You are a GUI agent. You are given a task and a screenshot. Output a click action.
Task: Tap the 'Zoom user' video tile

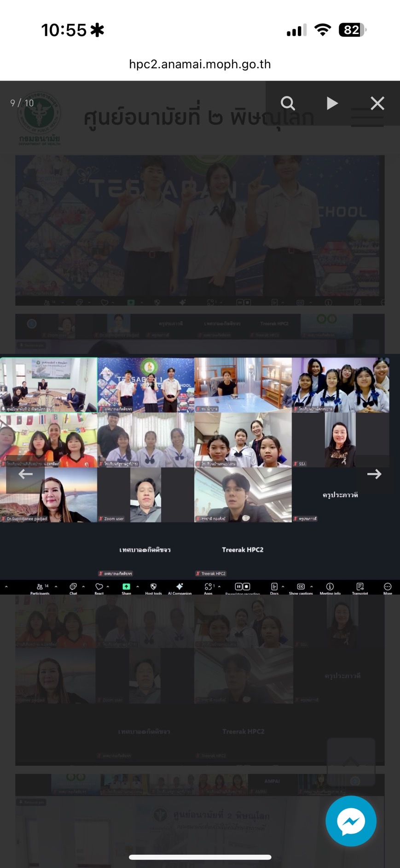pyautogui.click(x=145, y=495)
